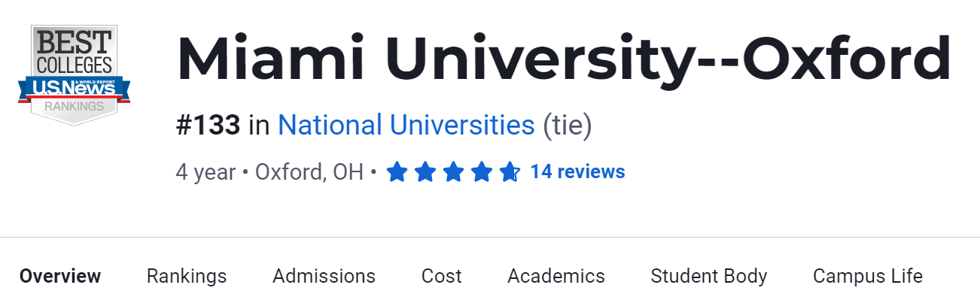Screen dimensions: 980x303
Task: View the Academics tab
Action: click(556, 276)
